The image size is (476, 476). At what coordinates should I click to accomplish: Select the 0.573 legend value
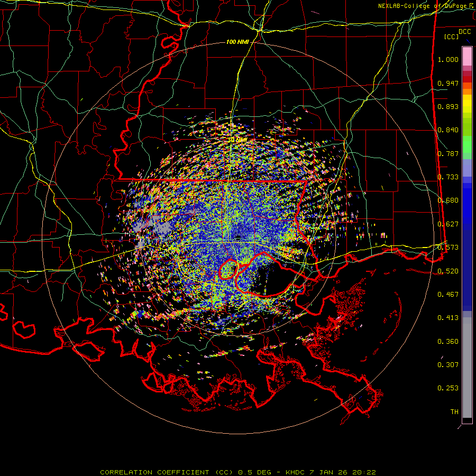[x=448, y=248]
